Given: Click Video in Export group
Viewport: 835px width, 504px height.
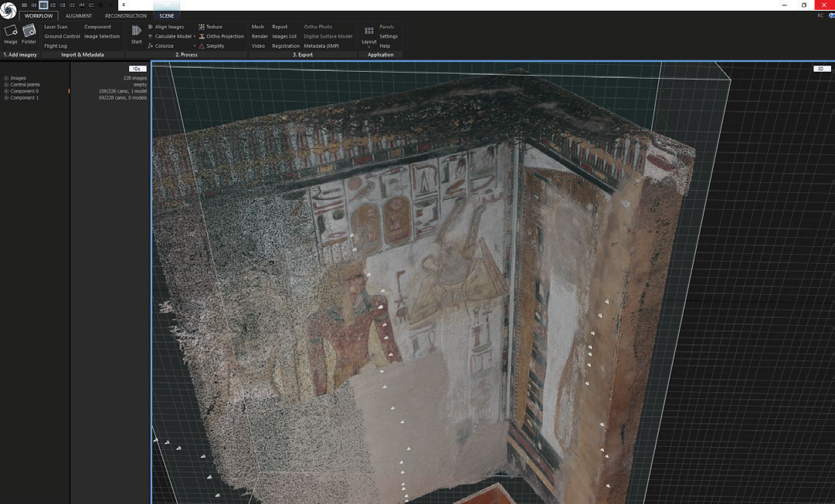Looking at the screenshot, I should pyautogui.click(x=258, y=46).
